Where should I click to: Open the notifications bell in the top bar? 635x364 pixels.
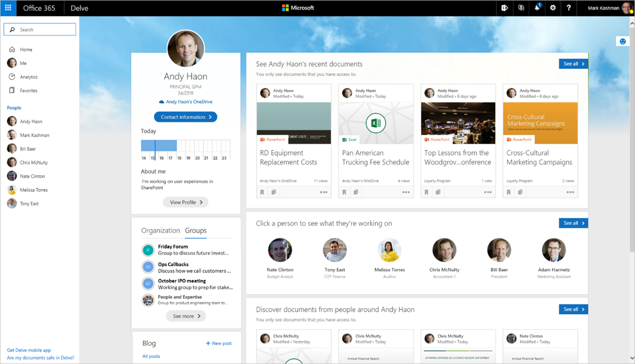point(537,8)
